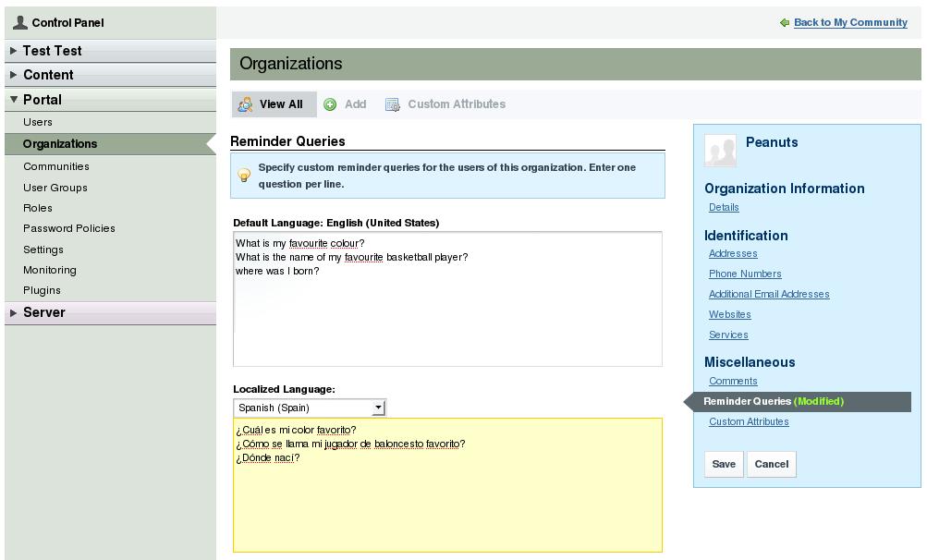Click the Control Panel user icon
The height and width of the screenshot is (560, 927).
(20, 22)
